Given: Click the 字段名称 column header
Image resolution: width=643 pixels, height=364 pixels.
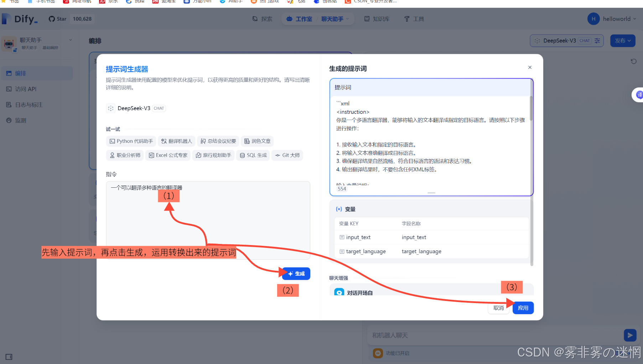Looking at the screenshot, I should coord(411,224).
